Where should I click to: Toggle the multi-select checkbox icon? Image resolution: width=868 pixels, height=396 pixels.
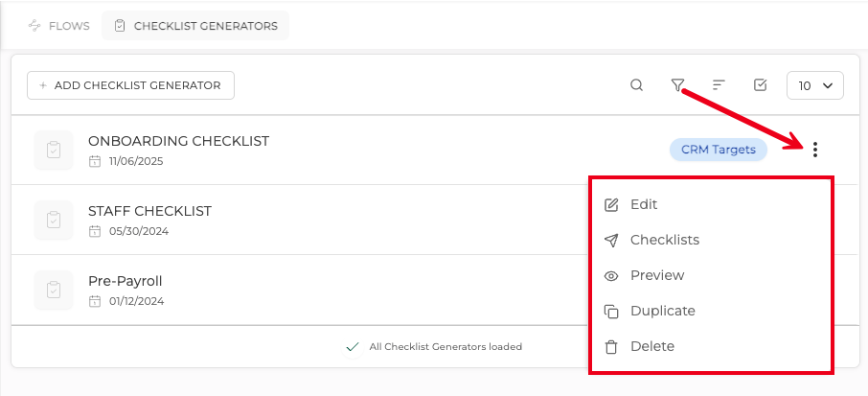coord(760,85)
